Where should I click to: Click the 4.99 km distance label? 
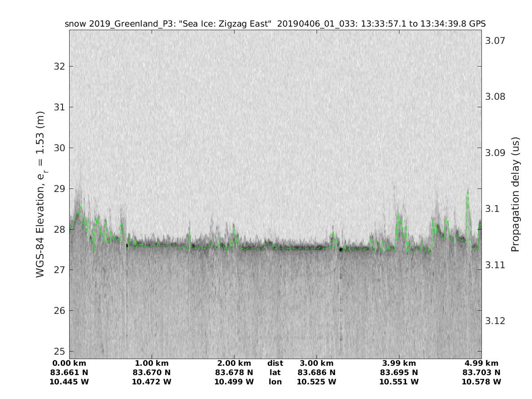[x=481, y=363]
